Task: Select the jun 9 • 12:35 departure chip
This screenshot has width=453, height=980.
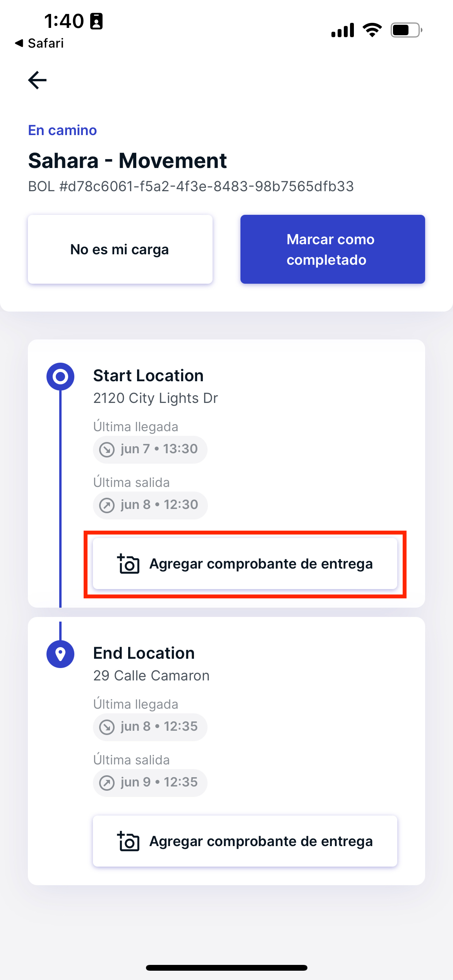Action: [150, 783]
